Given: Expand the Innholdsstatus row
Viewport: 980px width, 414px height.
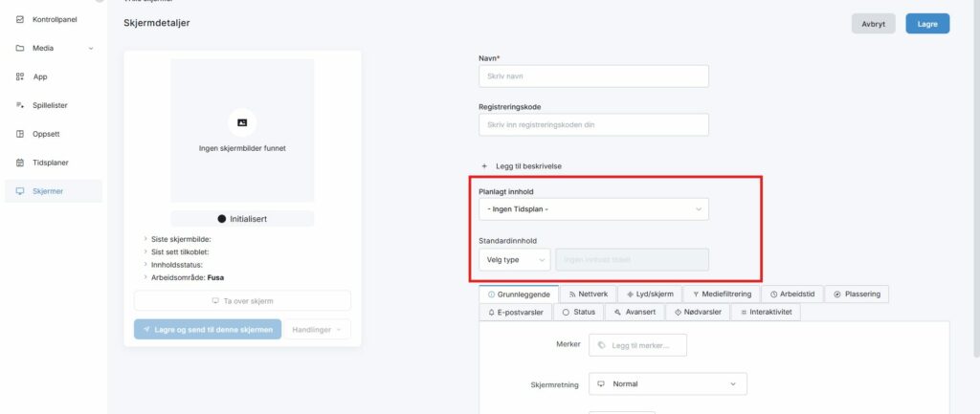Looking at the screenshot, I should tap(173, 265).
